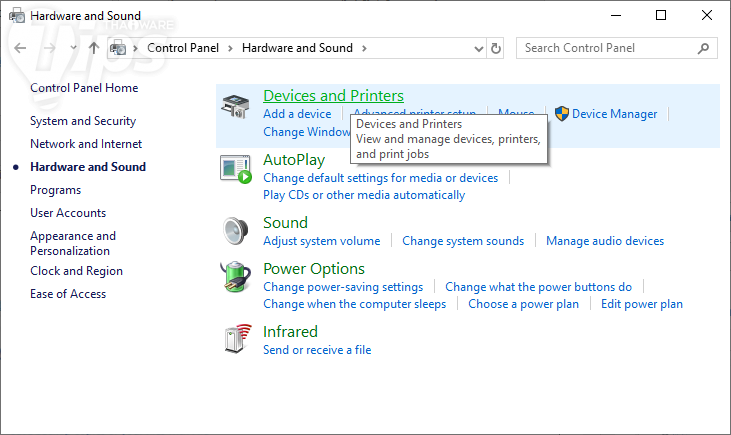This screenshot has width=731, height=435.
Task: Open the AutoPlay icon
Action: pos(236,169)
